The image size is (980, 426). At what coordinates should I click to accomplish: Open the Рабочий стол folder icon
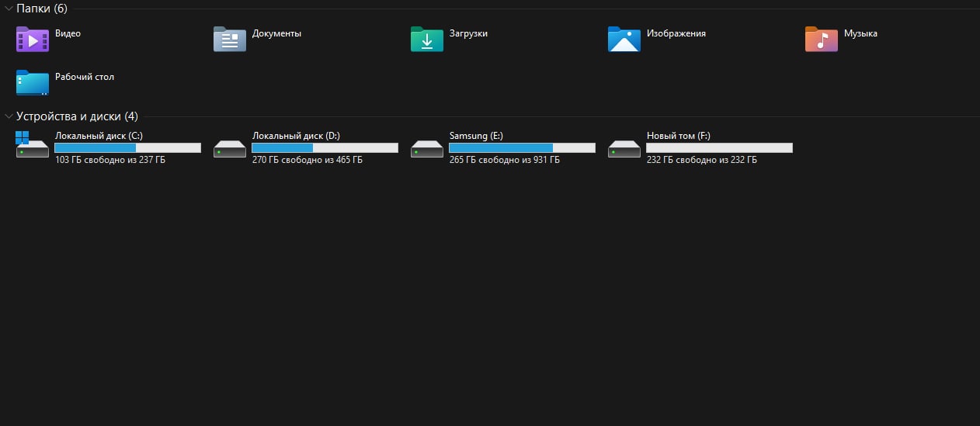point(33,82)
